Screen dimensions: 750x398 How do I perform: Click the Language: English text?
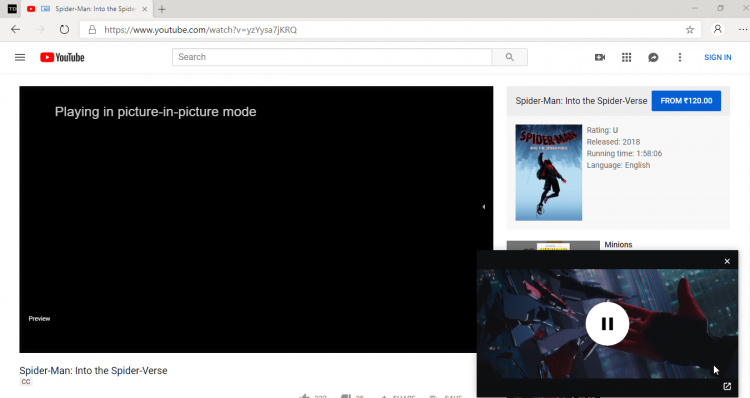(618, 165)
